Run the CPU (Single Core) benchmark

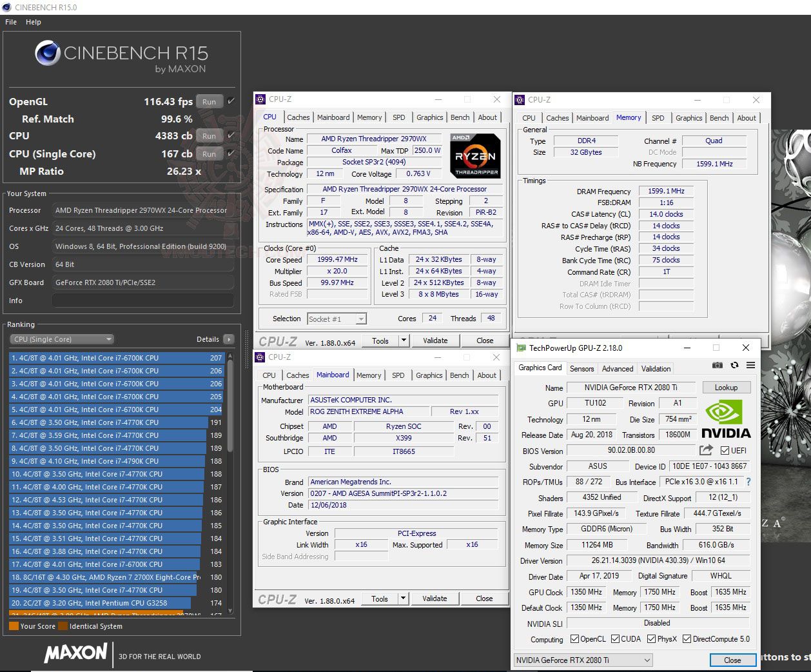point(210,154)
